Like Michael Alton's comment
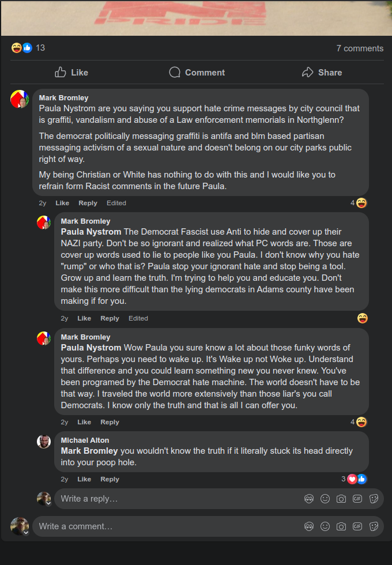Screen dimensions: 392x565 84,479
